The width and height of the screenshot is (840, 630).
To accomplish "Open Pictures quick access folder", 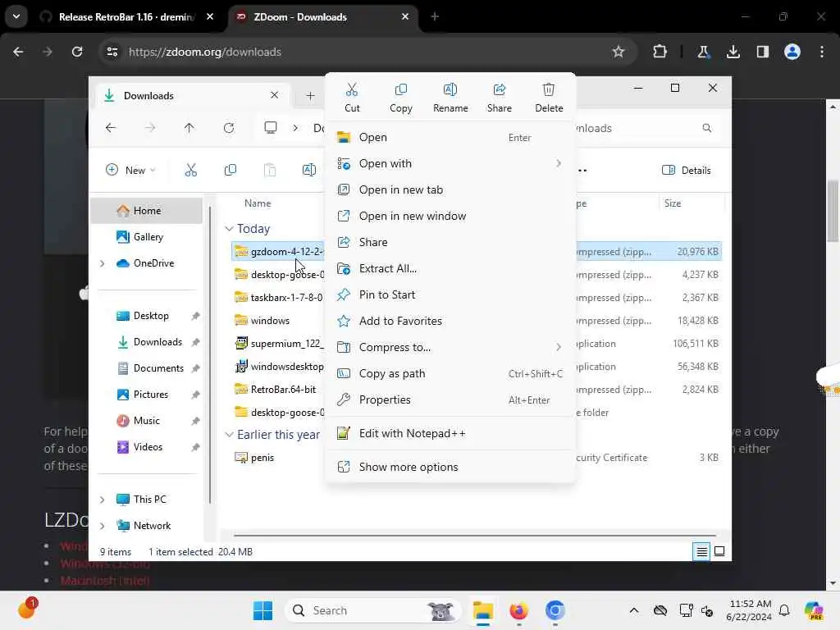I will (x=147, y=395).
